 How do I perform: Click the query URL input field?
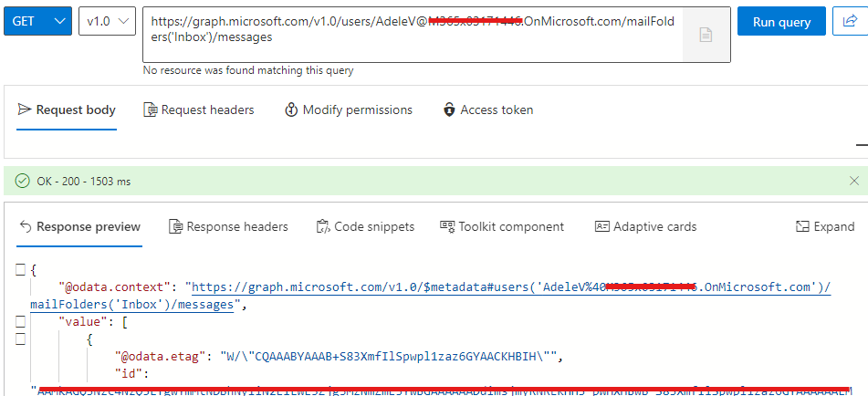coord(413,35)
